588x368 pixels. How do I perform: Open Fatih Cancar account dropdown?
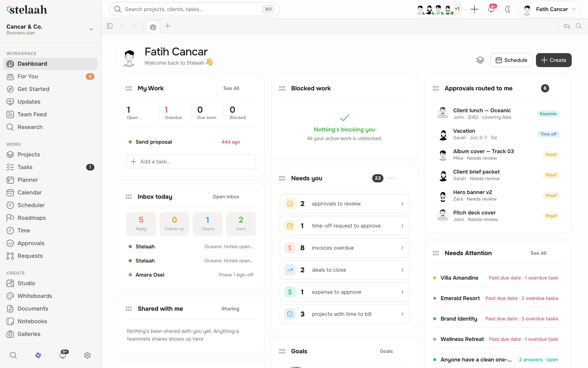[549, 9]
